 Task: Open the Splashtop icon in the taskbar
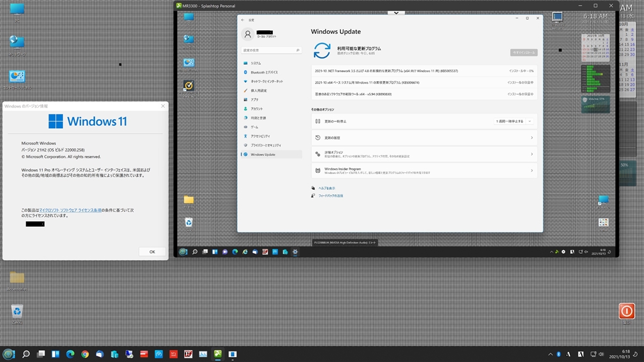(218, 354)
